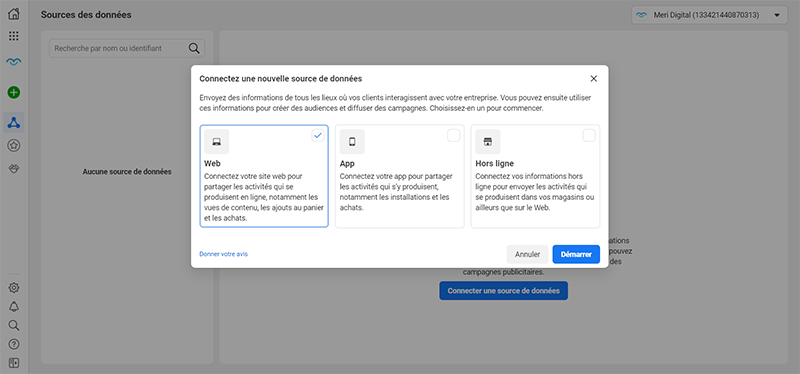
Task: Click the dialog title Connectez une nouvelle source
Action: pos(281,79)
